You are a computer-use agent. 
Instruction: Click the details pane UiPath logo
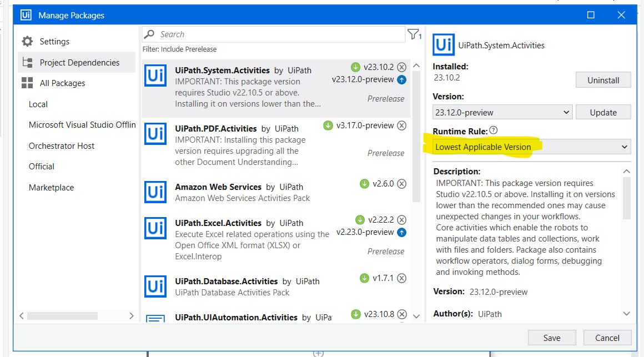[444, 44]
